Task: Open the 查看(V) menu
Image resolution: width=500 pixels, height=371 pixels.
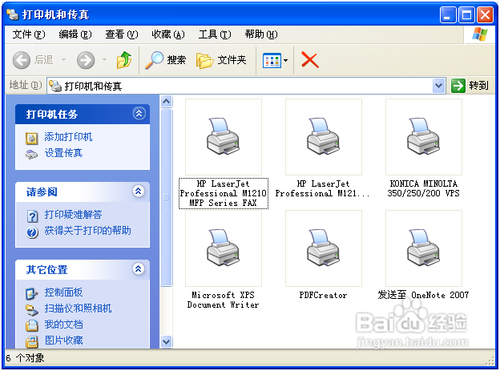Action: [x=122, y=34]
